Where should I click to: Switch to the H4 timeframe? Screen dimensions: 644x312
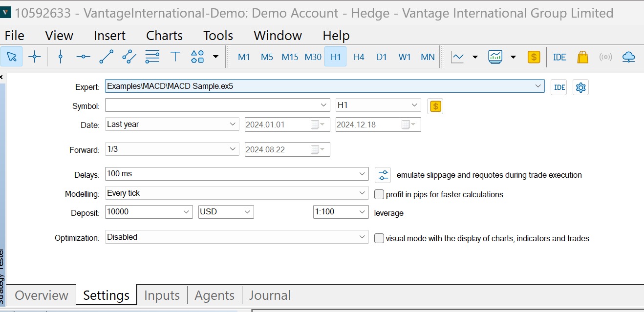click(359, 57)
